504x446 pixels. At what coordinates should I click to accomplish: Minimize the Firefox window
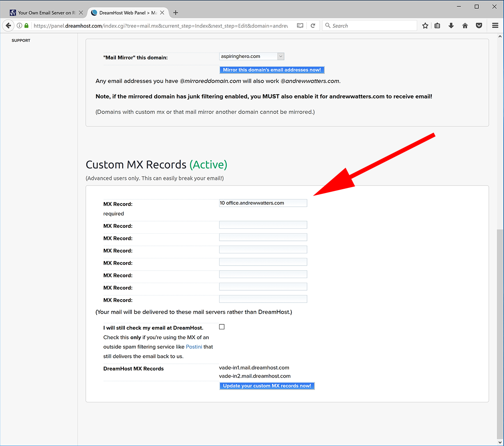coord(457,6)
